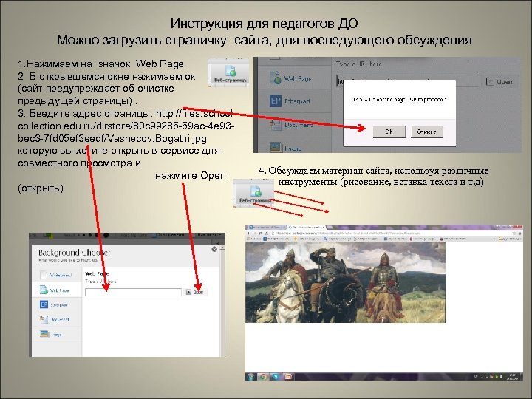Click the browser address bar
This screenshot has width=532, height=399.
(x=394, y=233)
